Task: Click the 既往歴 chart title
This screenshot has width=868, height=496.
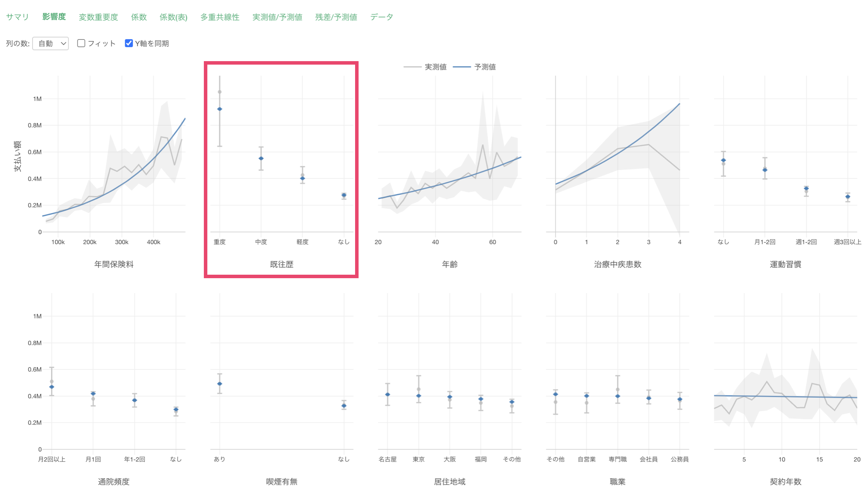Action: pos(282,264)
